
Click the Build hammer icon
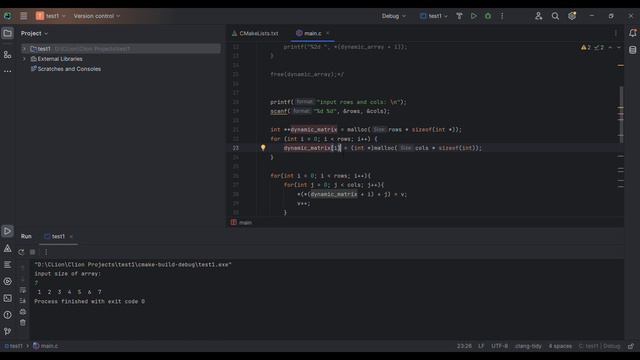[459, 16]
